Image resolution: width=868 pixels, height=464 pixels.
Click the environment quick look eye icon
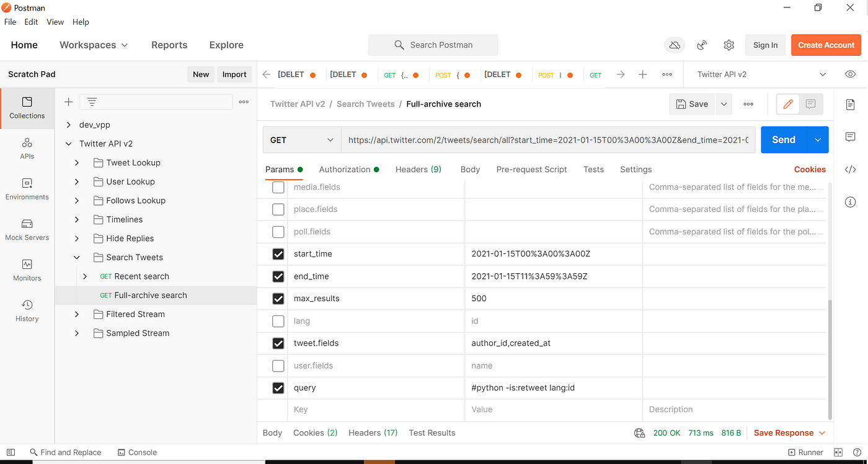(x=850, y=74)
